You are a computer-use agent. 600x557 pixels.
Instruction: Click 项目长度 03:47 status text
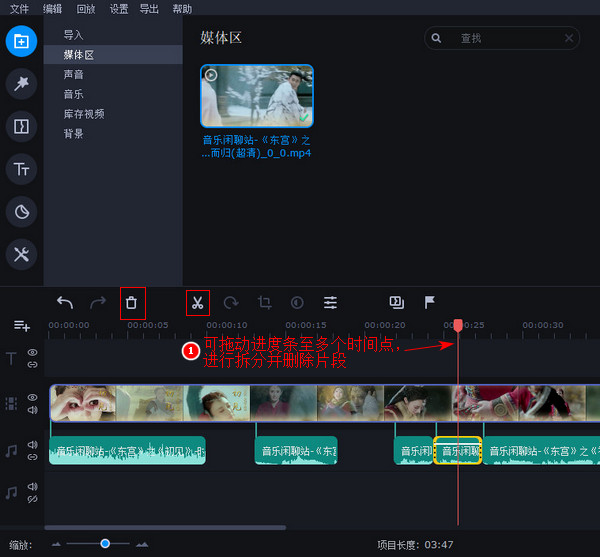pyautogui.click(x=416, y=544)
